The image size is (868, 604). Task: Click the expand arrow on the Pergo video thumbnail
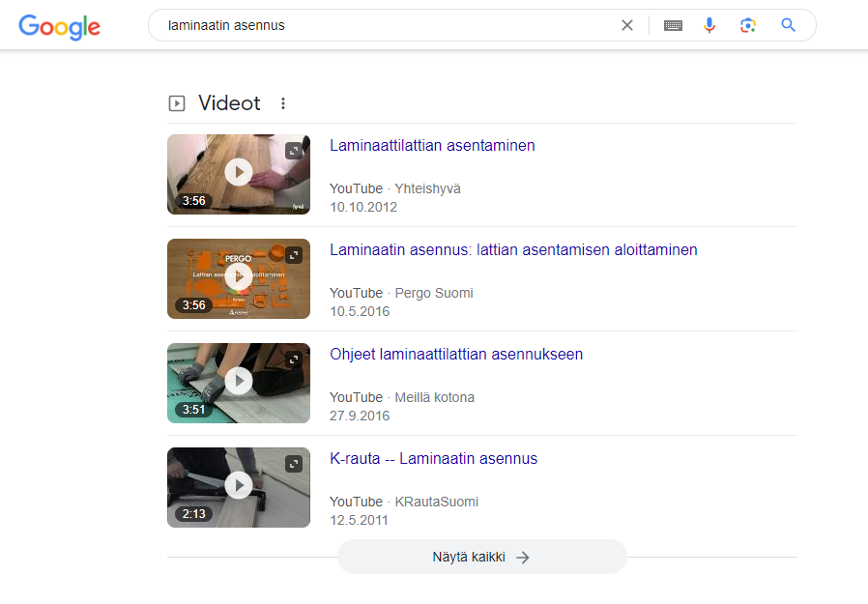[293, 255]
